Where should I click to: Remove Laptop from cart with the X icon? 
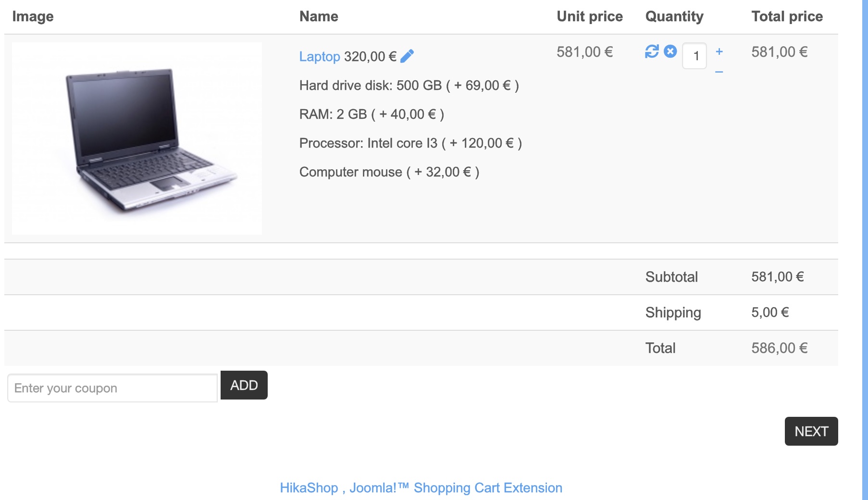(x=670, y=51)
